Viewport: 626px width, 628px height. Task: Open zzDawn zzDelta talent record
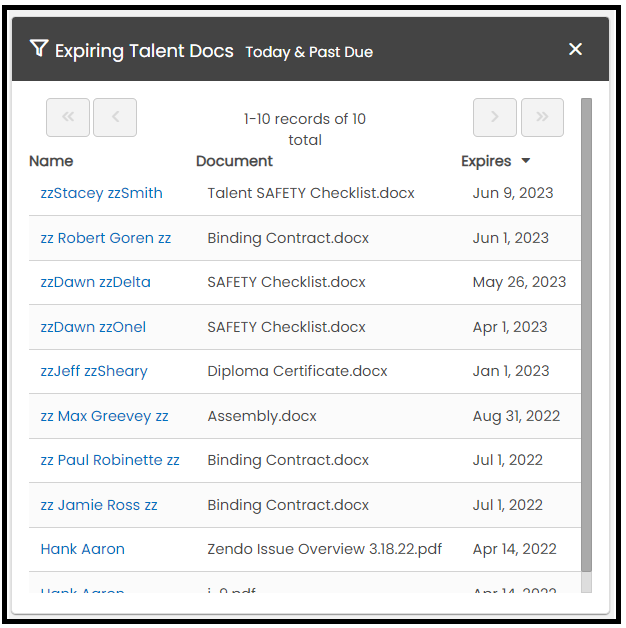click(x=95, y=282)
